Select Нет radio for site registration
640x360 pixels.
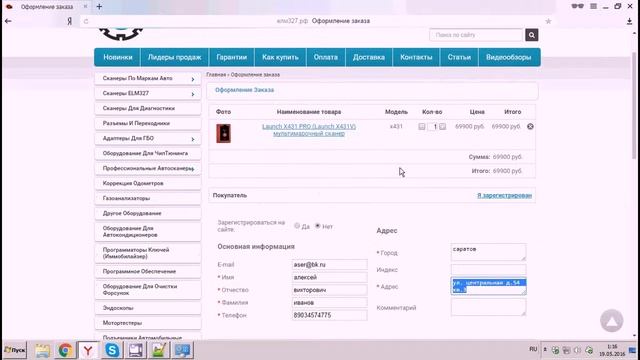[x=318, y=226]
